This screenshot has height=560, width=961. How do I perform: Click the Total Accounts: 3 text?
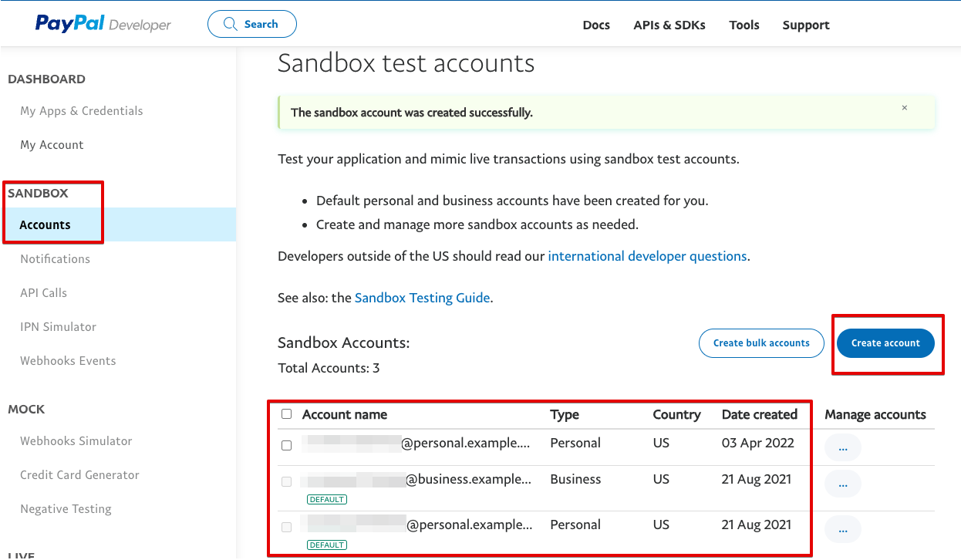[329, 368]
